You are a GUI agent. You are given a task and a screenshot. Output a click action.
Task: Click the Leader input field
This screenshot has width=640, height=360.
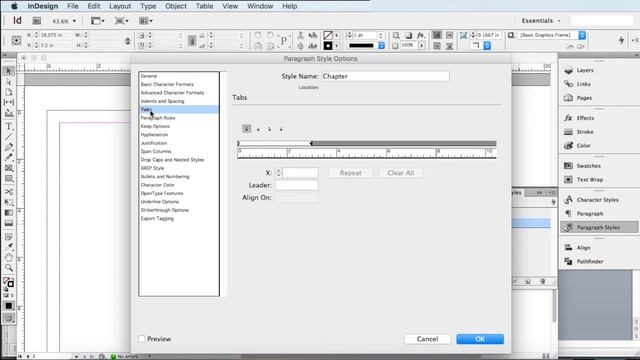[x=296, y=185]
